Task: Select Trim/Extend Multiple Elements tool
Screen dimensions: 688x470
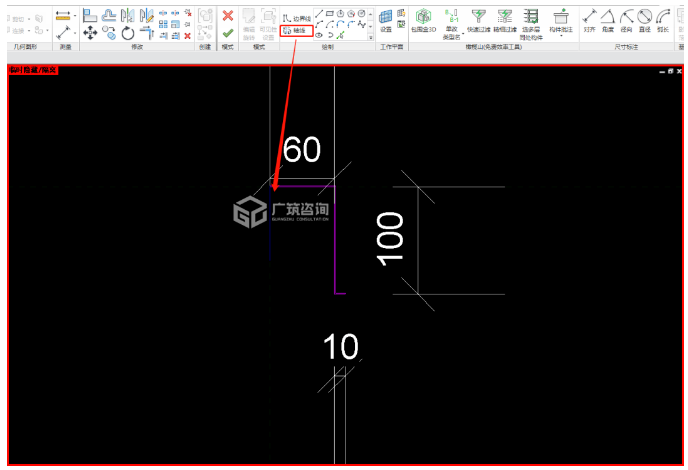Action: (x=176, y=36)
